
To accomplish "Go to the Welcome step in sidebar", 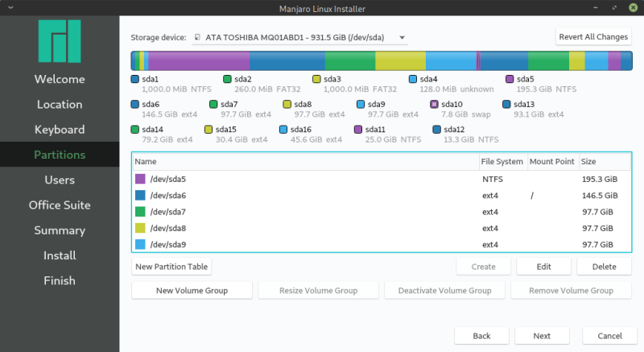I will point(60,79).
